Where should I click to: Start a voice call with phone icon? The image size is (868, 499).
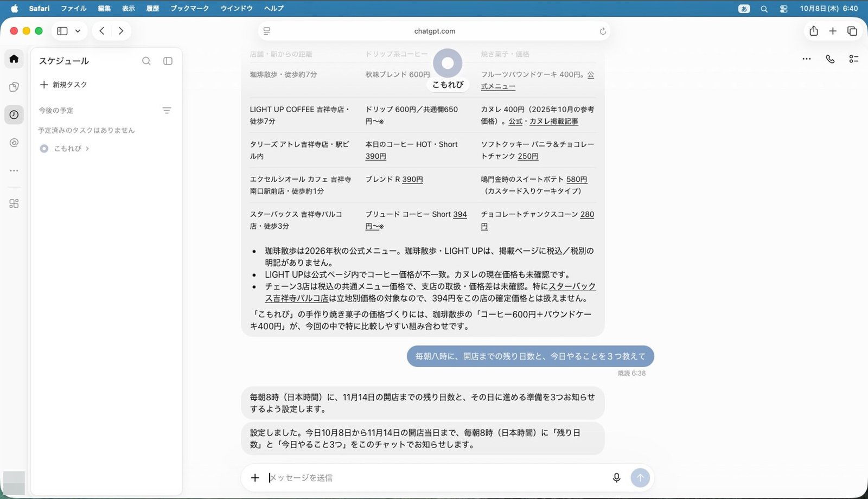pos(830,59)
